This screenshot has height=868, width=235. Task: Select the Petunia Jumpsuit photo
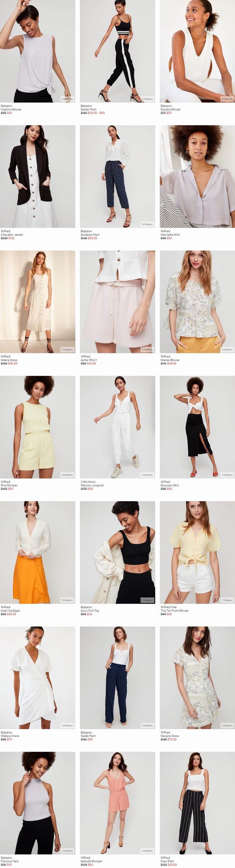pos(117,427)
